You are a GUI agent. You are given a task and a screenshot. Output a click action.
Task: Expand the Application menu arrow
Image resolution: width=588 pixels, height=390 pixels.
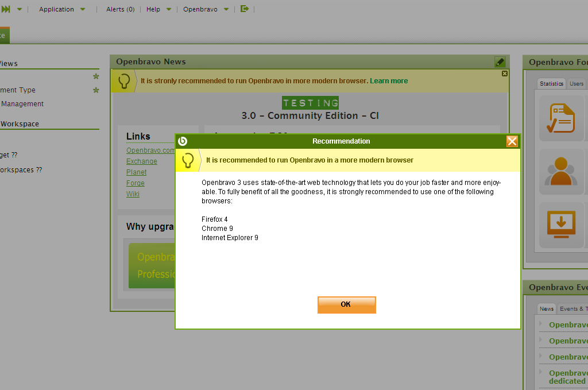pos(83,9)
